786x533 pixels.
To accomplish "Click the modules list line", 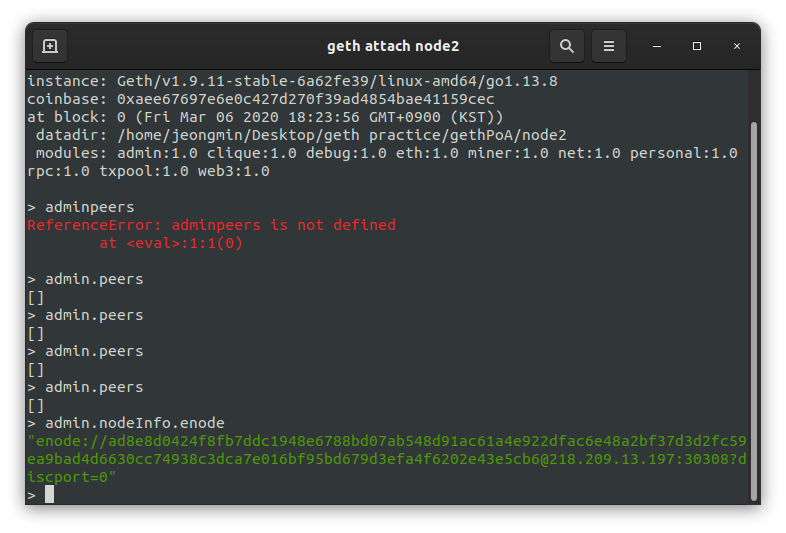I will pos(382,162).
